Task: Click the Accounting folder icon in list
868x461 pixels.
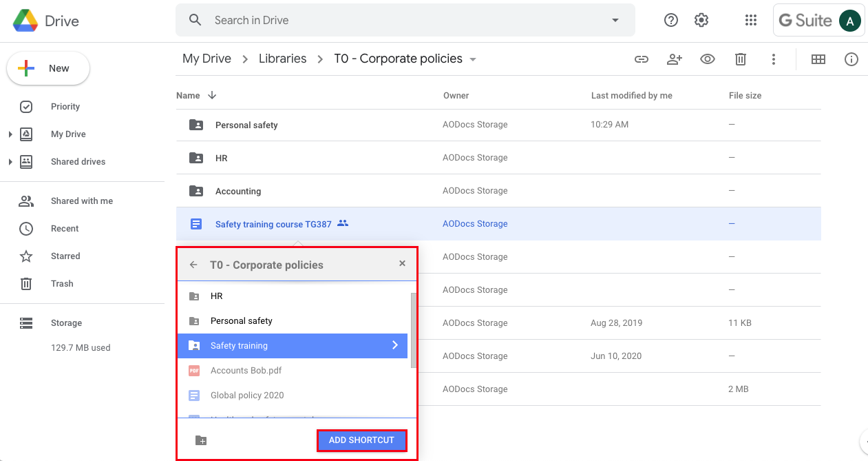Action: (x=196, y=191)
